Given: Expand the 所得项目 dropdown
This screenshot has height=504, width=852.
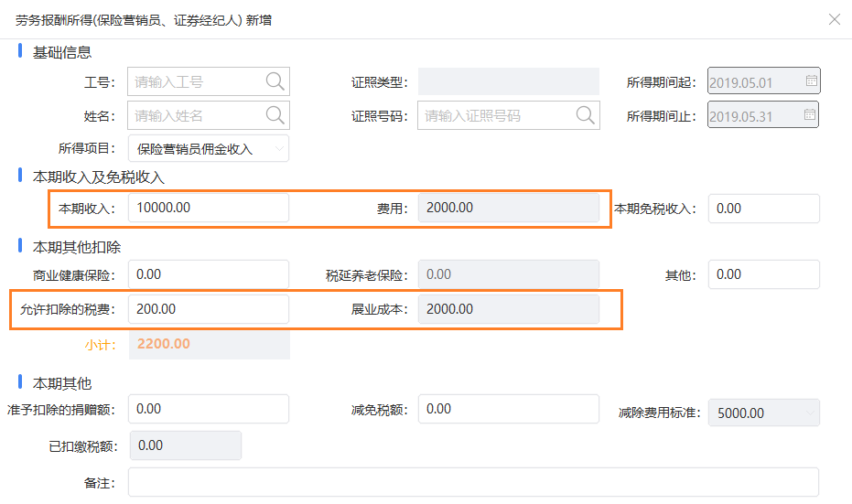Looking at the screenshot, I should coord(209,148).
